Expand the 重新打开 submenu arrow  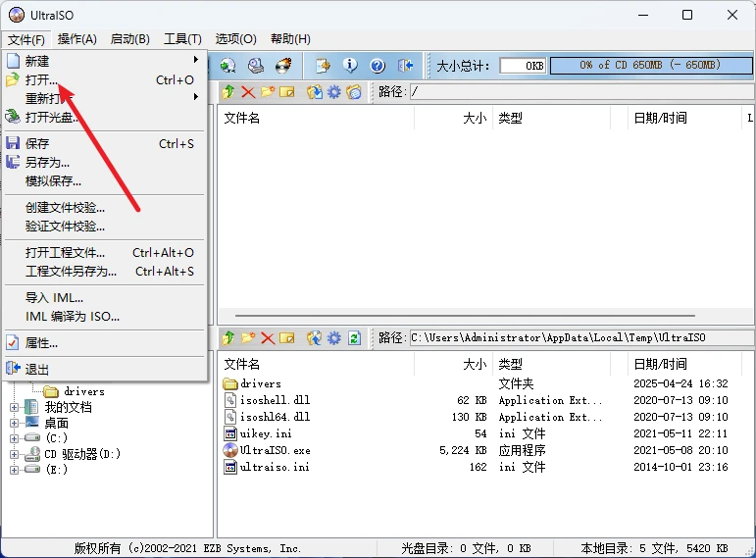[x=196, y=96]
